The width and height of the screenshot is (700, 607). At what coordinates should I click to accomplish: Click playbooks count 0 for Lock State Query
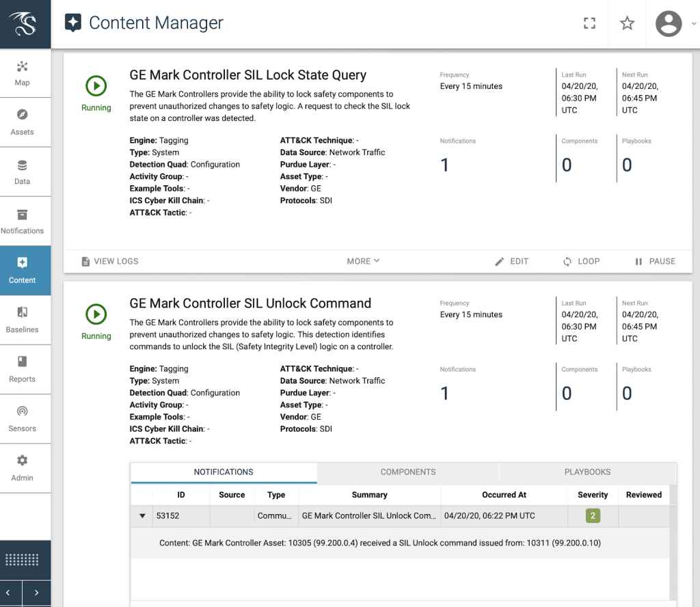(627, 165)
